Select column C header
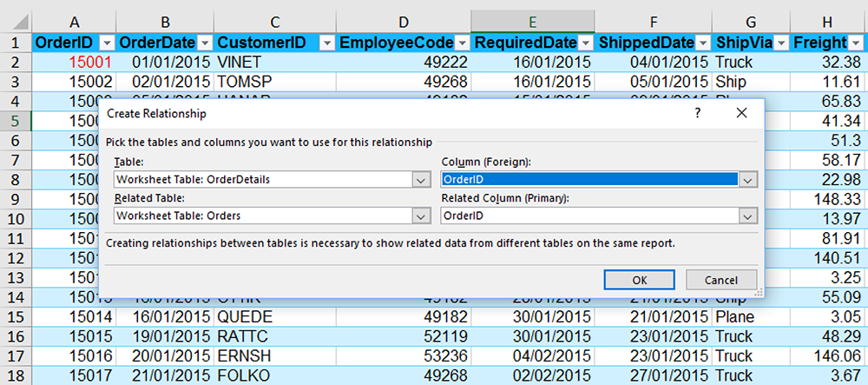 click(275, 22)
